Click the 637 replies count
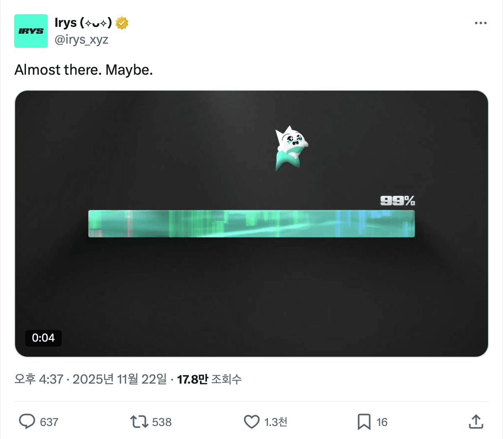Viewport: 504px width, 439px height. pyautogui.click(x=49, y=422)
